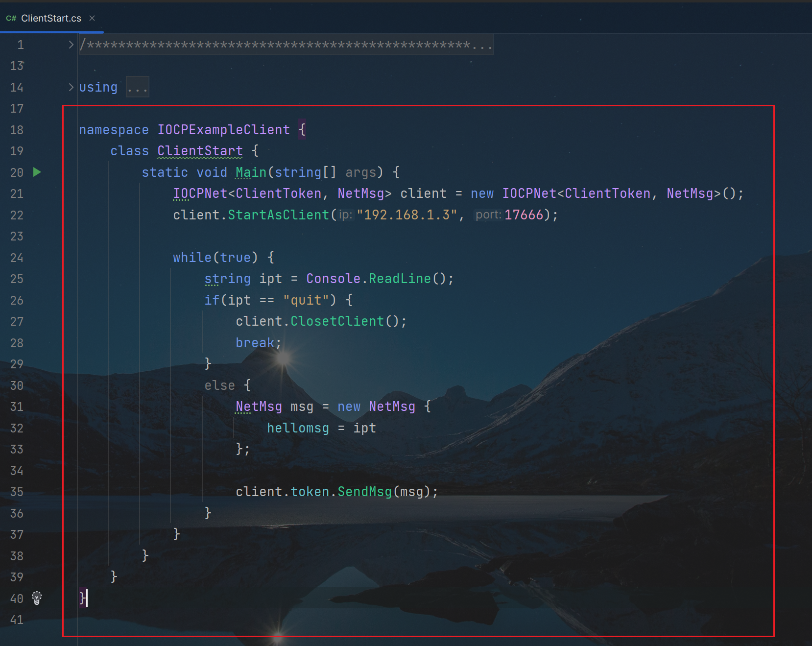Open the folded using ellipsis placeholder
The image size is (812, 646).
click(138, 87)
